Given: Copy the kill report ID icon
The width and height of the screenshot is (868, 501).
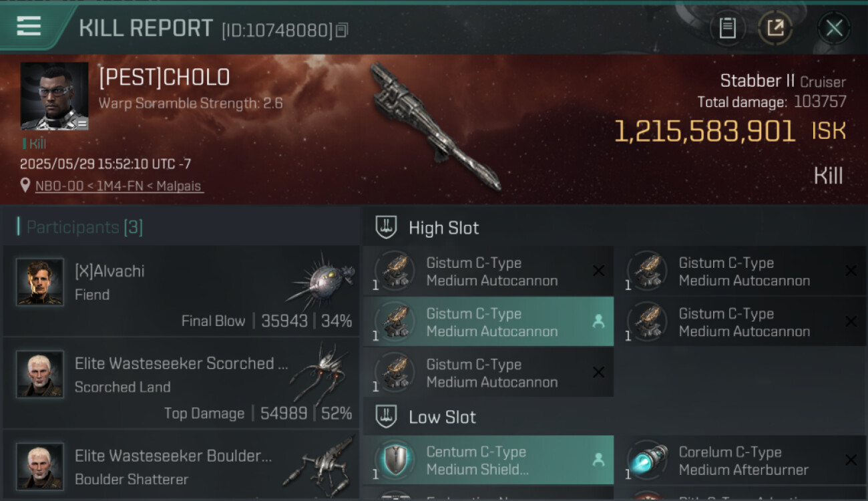Looking at the screenshot, I should pos(342,30).
